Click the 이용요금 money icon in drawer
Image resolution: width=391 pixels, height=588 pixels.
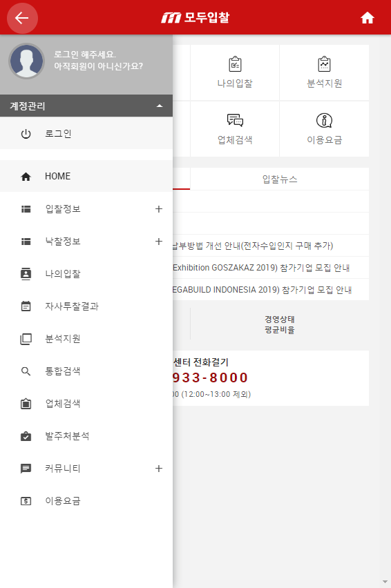tap(26, 501)
